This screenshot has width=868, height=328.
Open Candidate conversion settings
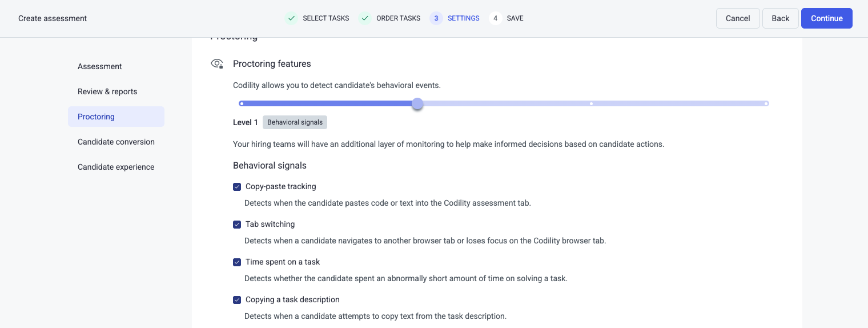click(116, 142)
